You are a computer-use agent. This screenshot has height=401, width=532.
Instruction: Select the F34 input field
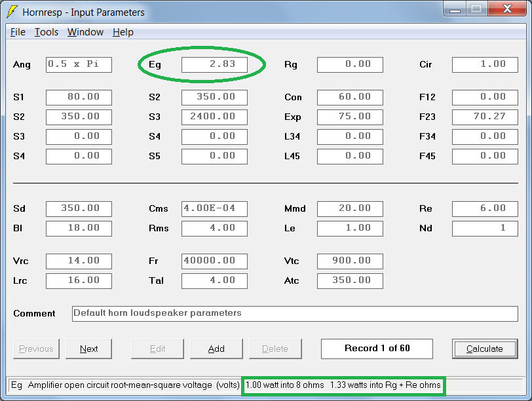tap(485, 137)
